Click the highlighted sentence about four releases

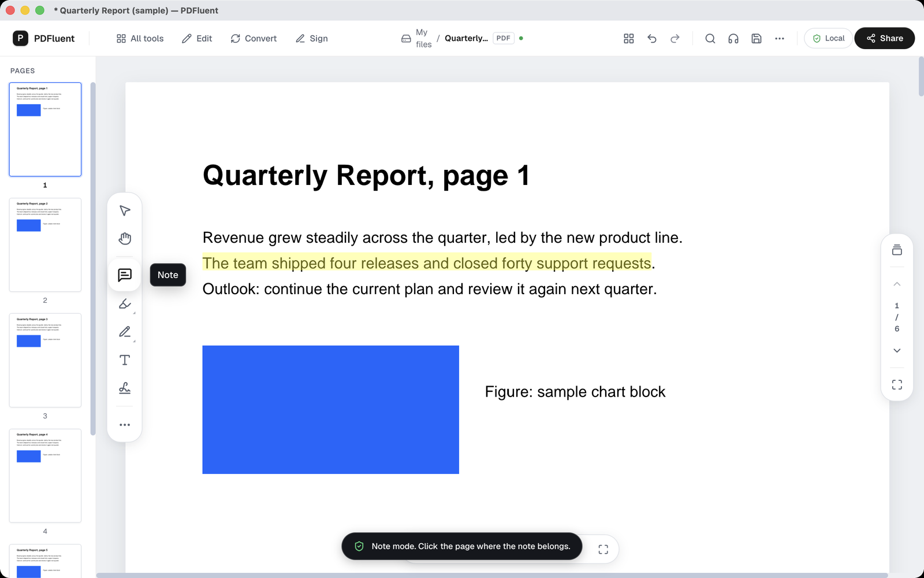tap(429, 264)
